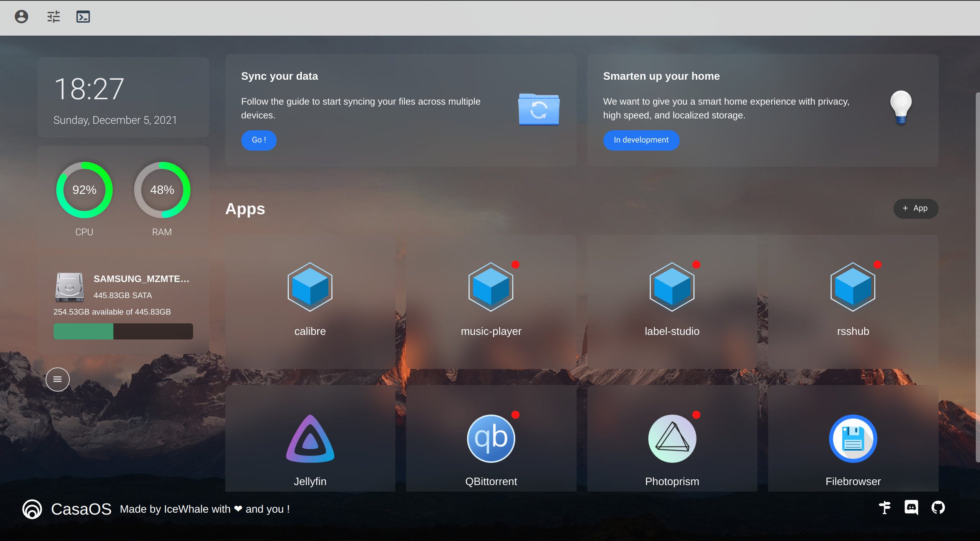
Task: Open the Discord icon in footer
Action: (x=911, y=508)
